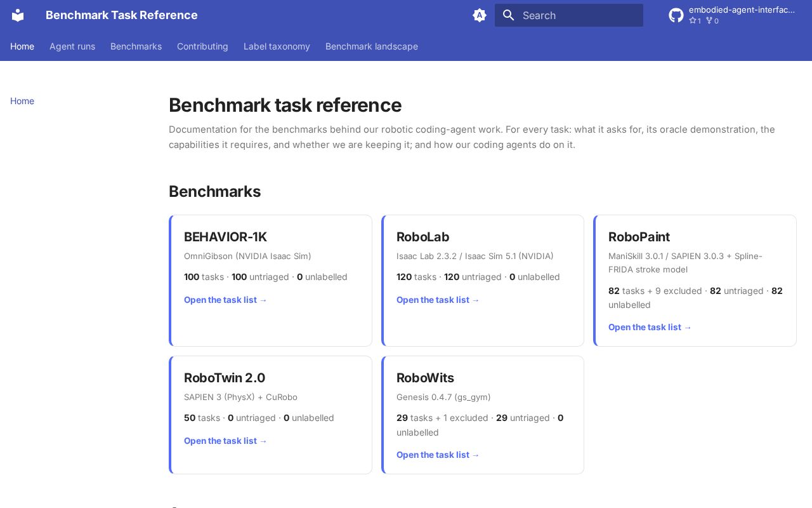The height and width of the screenshot is (508, 812).
Task: Click the OmniGibson (NVIDIA Isaac Sim) subtitle
Action: (247, 256)
